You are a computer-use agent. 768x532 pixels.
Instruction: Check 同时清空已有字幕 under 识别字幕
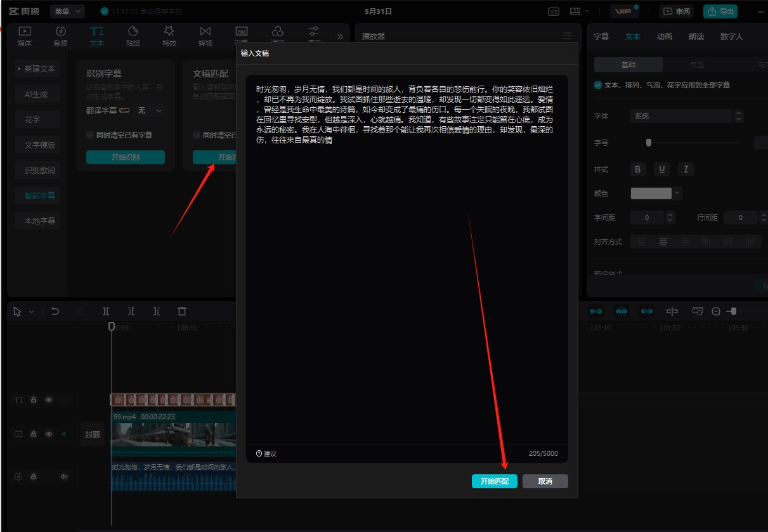click(90, 135)
